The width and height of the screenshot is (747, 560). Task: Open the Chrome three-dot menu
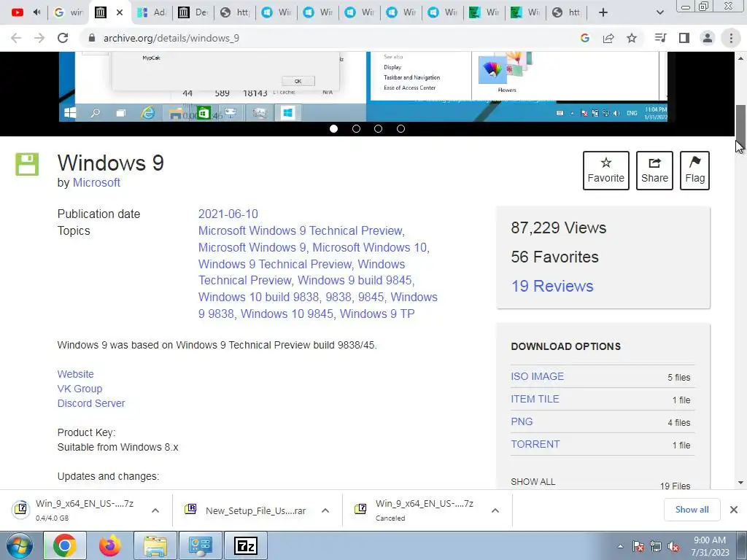click(731, 38)
